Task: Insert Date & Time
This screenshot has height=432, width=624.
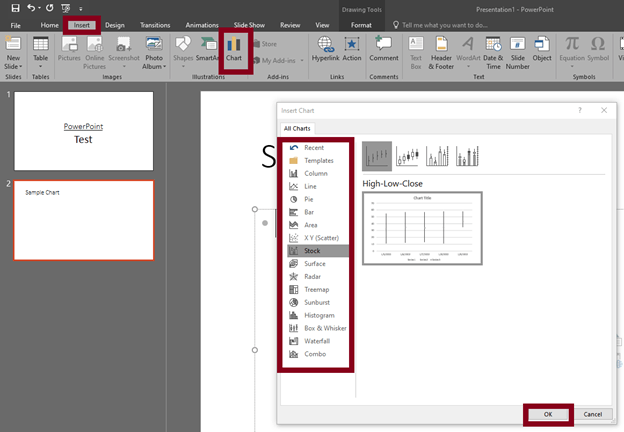Action: tap(493, 53)
